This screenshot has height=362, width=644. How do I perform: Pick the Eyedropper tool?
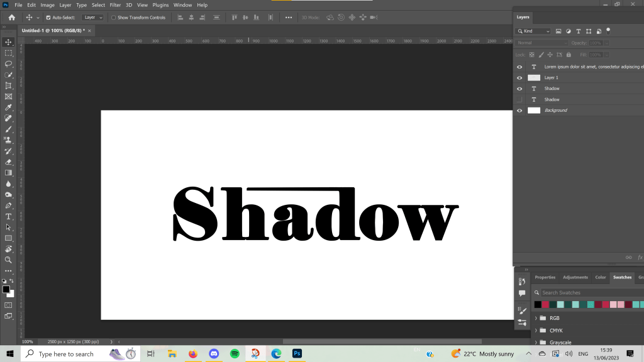tap(9, 107)
